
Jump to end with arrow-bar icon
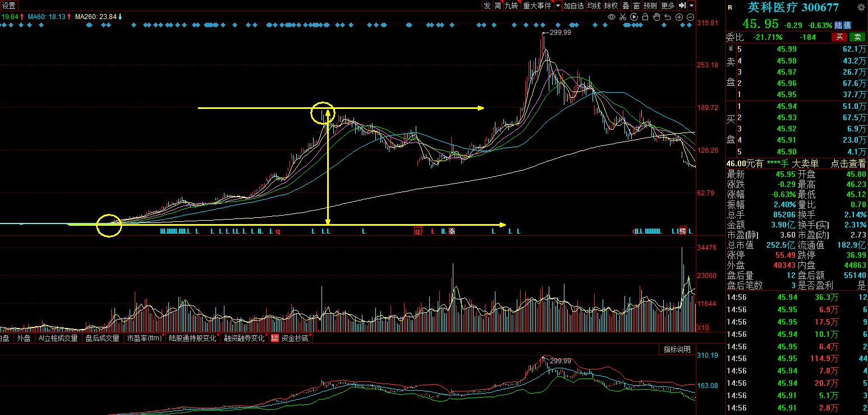tap(682, 6)
